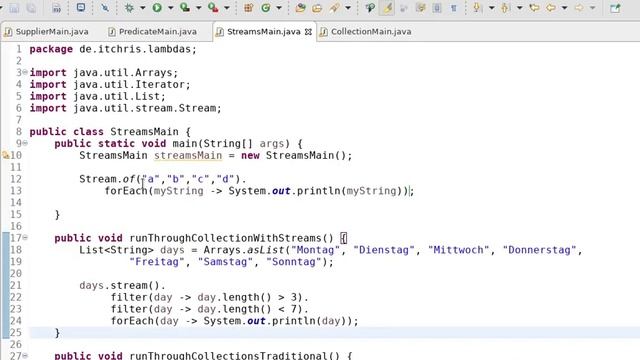
Task: Navigate Forward with the dimmed right arrow
Action: pyautogui.click(x=579, y=7)
